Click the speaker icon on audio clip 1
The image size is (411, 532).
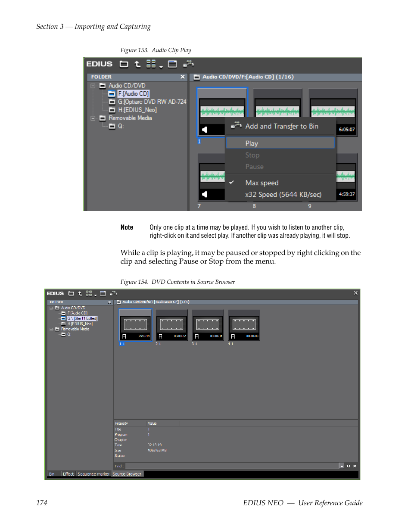pos(205,129)
